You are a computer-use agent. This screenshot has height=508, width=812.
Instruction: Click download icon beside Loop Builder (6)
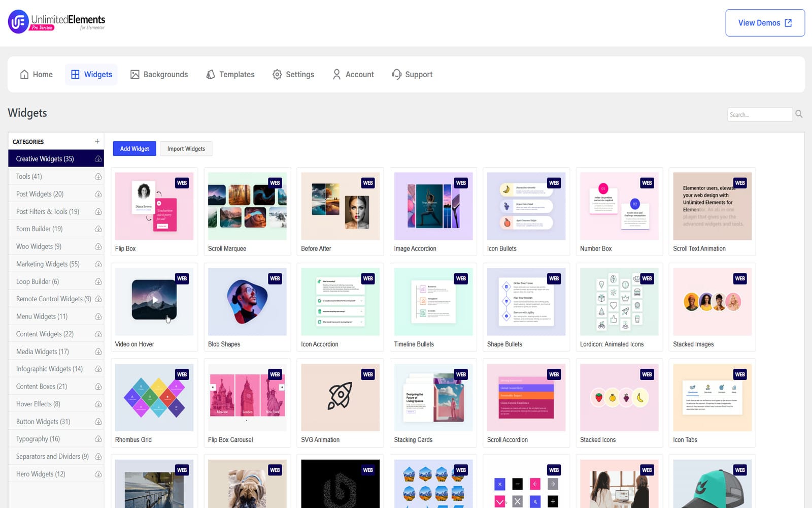(98, 281)
